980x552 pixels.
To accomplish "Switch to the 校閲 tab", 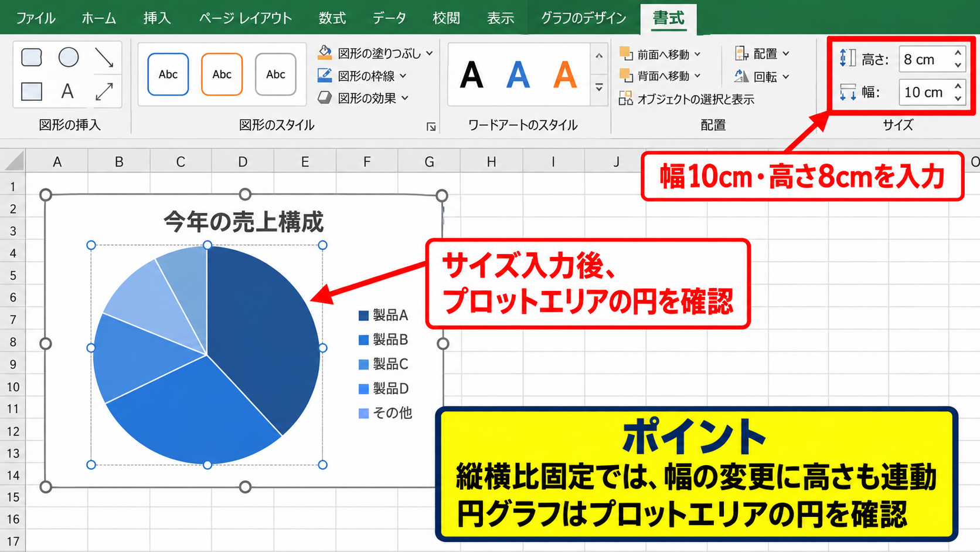I will point(446,18).
